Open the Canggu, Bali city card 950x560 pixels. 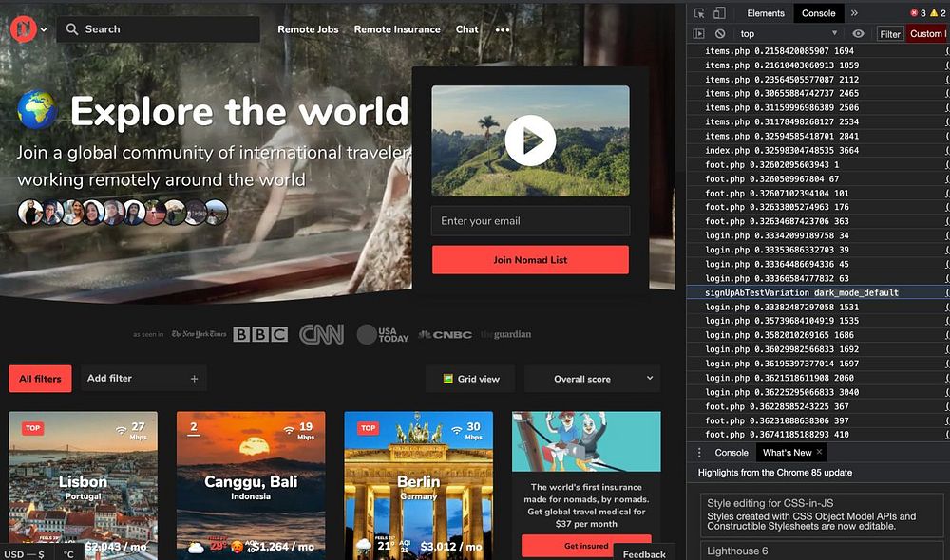coord(251,486)
